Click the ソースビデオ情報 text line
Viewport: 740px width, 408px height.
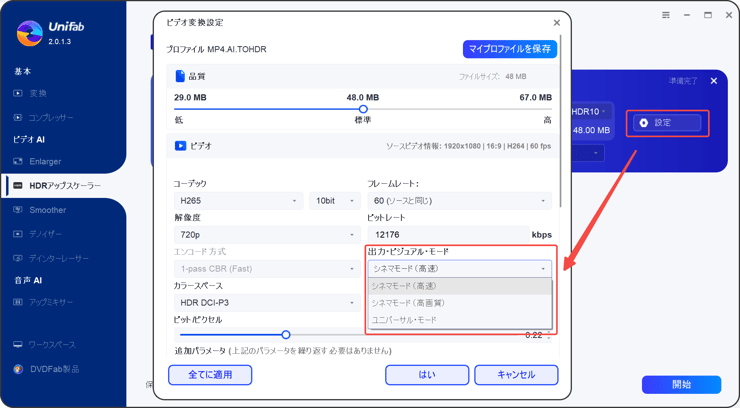(x=469, y=146)
